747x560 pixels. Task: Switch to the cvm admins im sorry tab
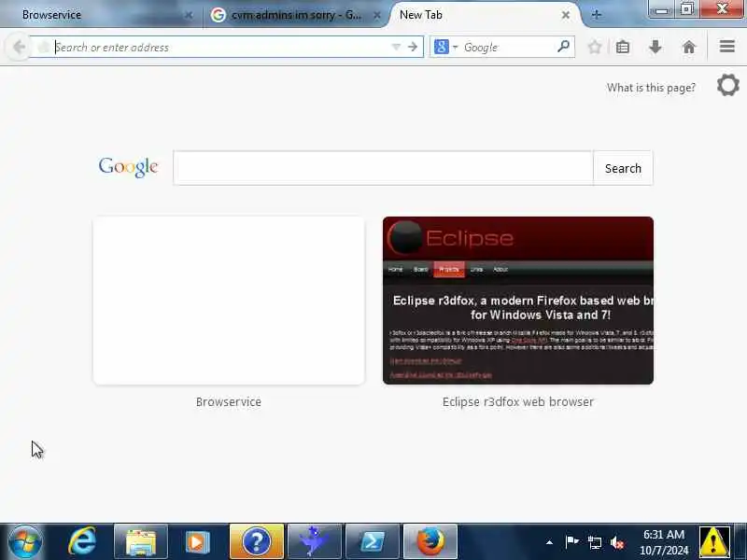click(x=295, y=15)
